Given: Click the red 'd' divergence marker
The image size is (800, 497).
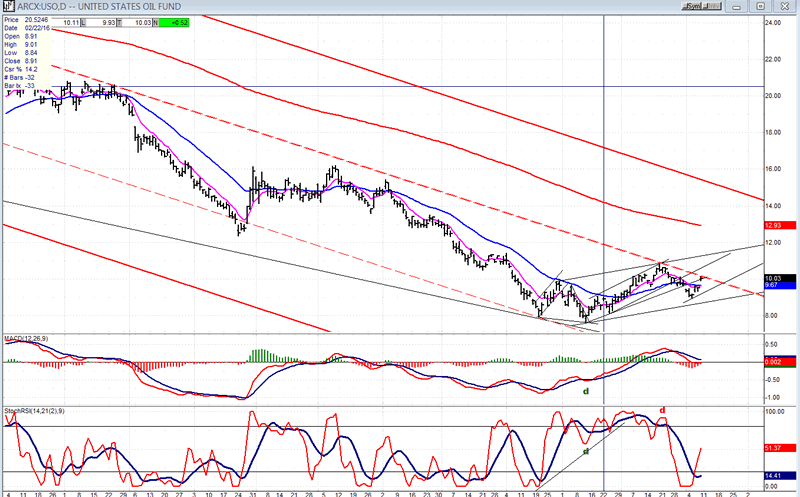Looking at the screenshot, I should [x=662, y=410].
